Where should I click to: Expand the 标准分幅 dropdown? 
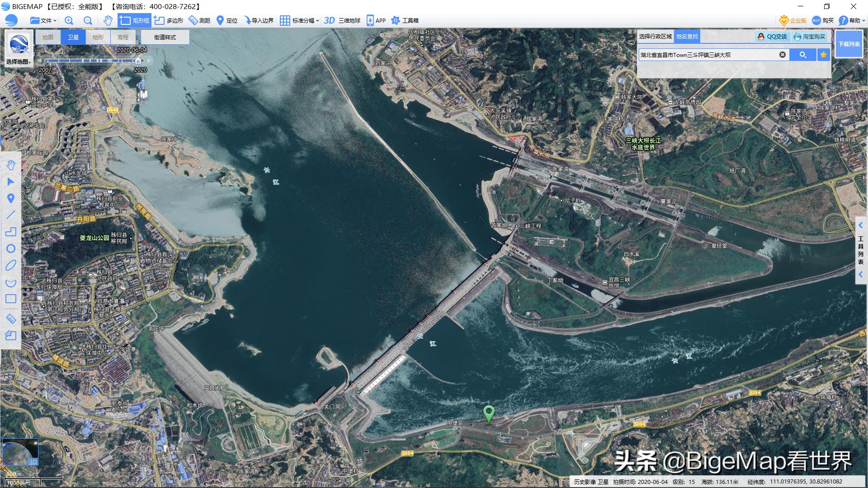(300, 20)
